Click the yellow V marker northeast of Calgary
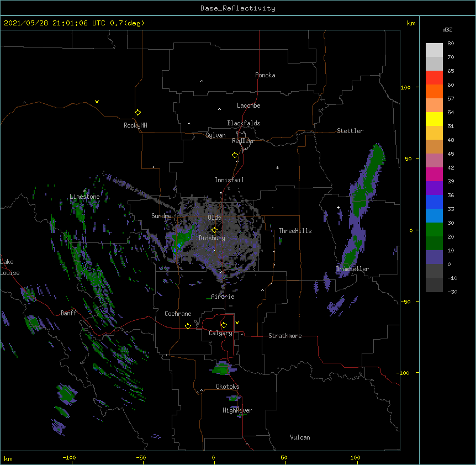The width and height of the screenshot is (476, 465). 237,323
